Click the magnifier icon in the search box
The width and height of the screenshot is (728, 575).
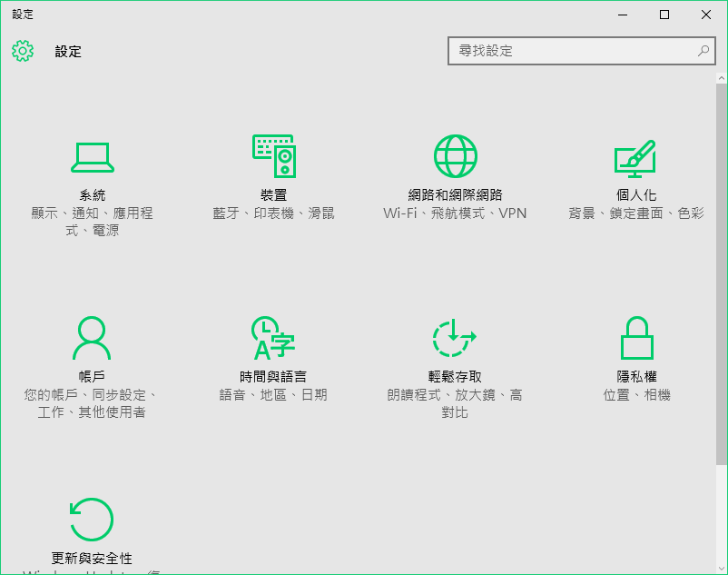pos(703,51)
